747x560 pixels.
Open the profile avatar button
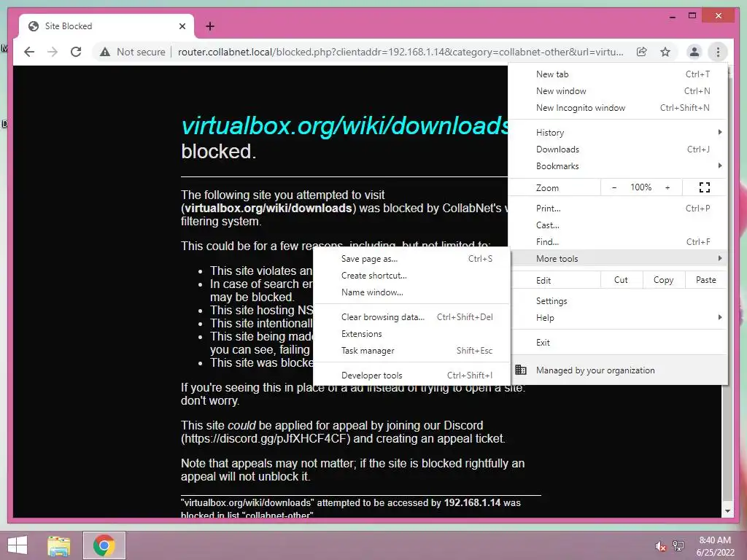[694, 52]
